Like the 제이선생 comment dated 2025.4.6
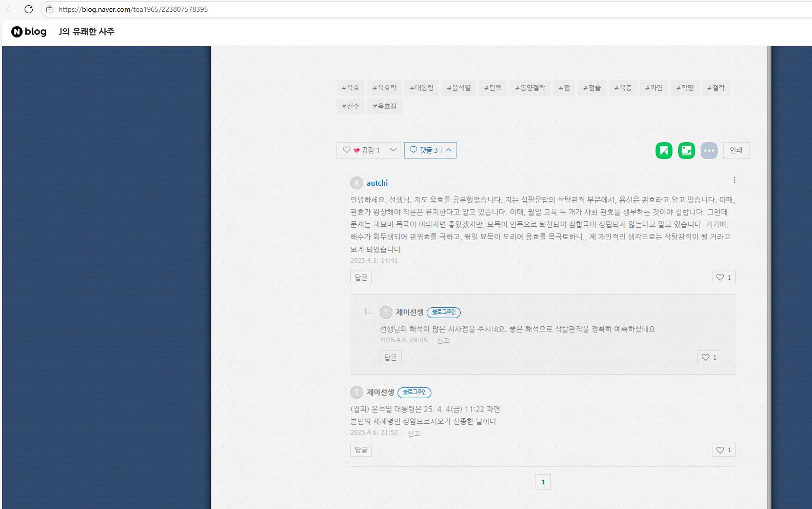Image resolution: width=812 pixels, height=509 pixels. [723, 450]
